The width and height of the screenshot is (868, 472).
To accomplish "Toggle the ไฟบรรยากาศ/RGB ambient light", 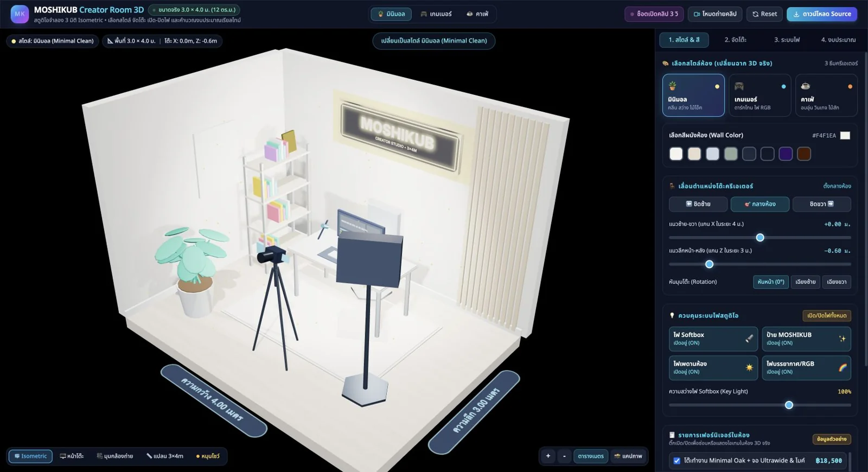I will [806, 367].
